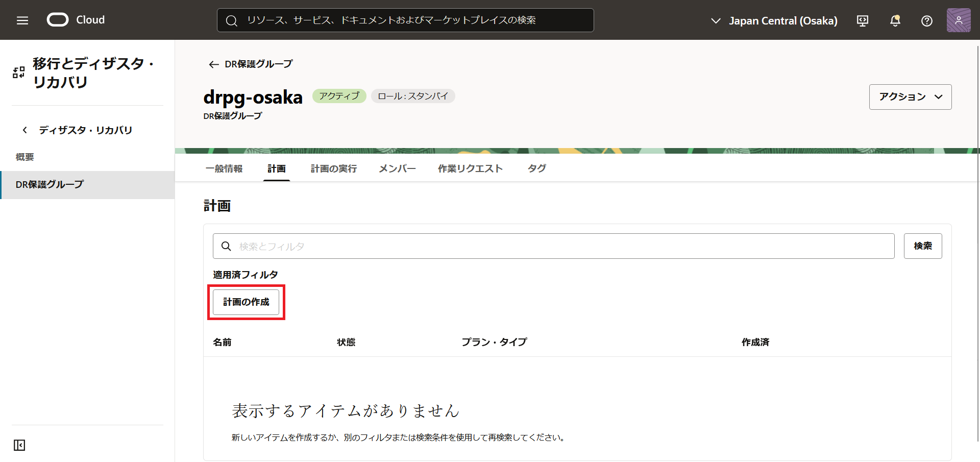Image resolution: width=980 pixels, height=462 pixels.
Task: Toggle the アクティブ status badge
Action: tap(339, 96)
